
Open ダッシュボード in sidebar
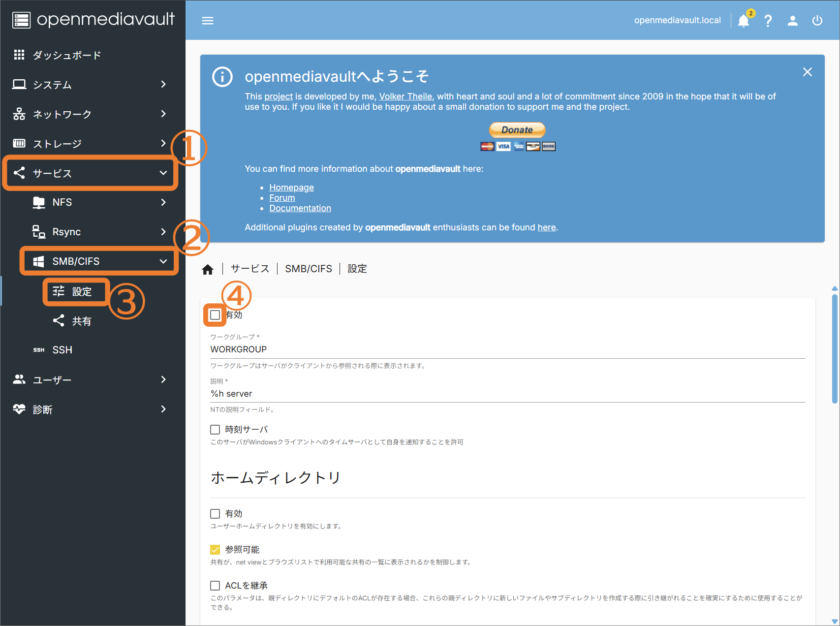click(x=93, y=55)
